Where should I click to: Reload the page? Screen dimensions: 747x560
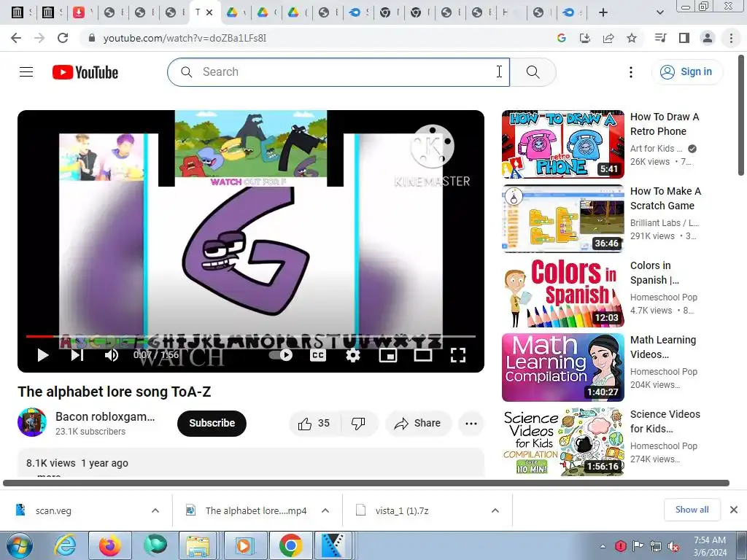click(63, 38)
